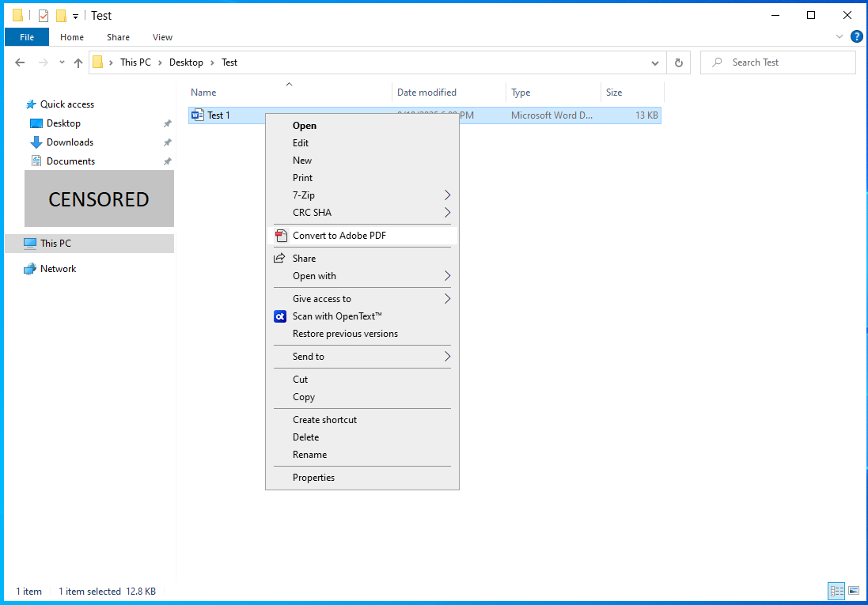The image size is (868, 605).
Task: Expand the 7-Zip submenu
Action: (447, 195)
